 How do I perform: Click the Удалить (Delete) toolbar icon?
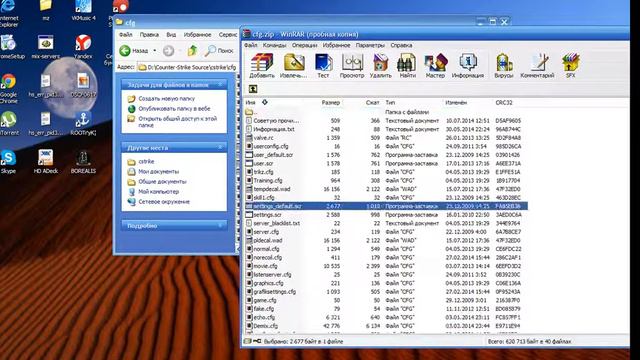pos(381,65)
